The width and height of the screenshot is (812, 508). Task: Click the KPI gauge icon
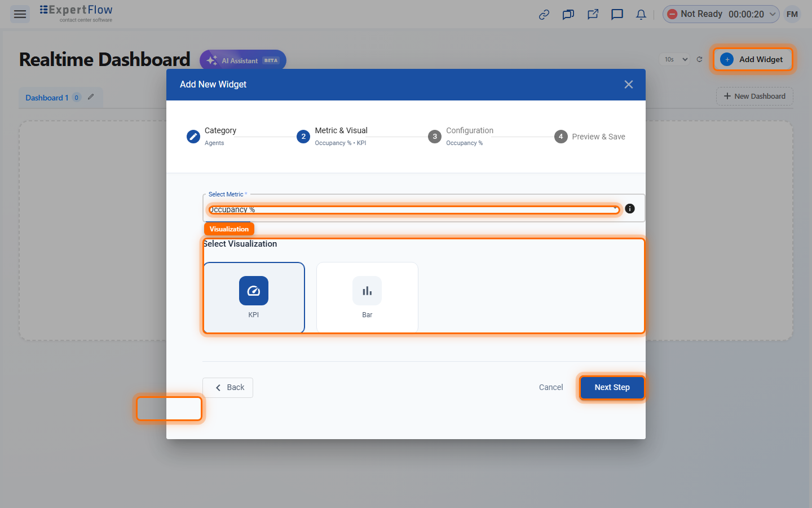(x=254, y=291)
